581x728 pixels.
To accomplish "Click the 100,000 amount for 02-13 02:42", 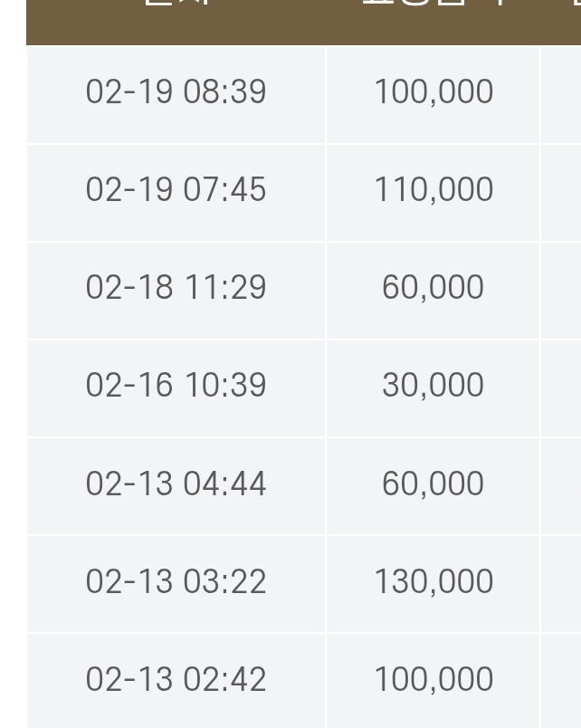I will [433, 679].
